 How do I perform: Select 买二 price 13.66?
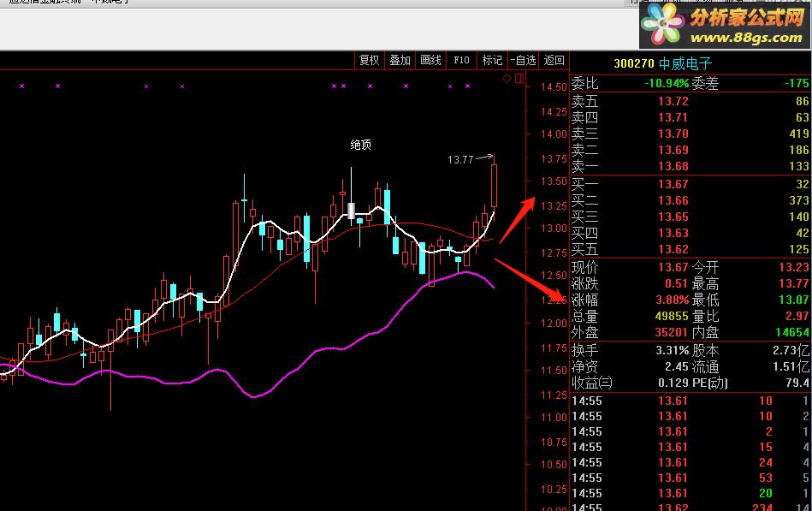point(673,200)
